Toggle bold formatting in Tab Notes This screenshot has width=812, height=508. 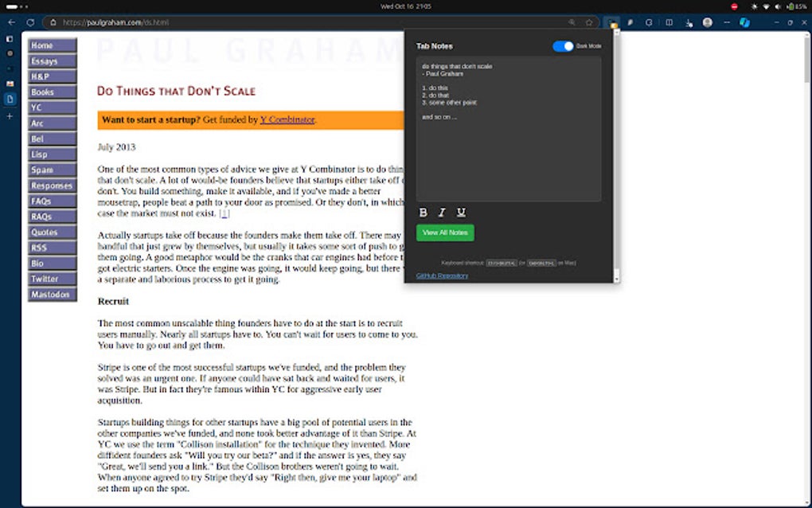tap(423, 212)
